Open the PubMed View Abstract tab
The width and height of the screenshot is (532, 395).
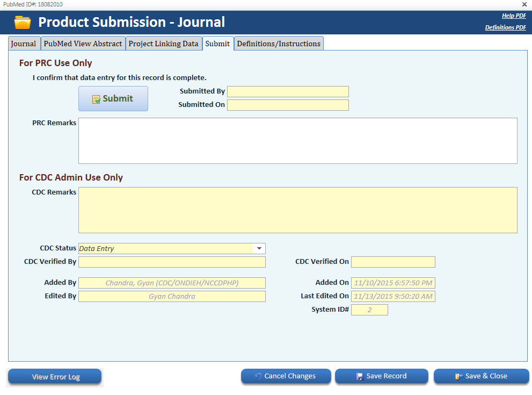click(83, 44)
